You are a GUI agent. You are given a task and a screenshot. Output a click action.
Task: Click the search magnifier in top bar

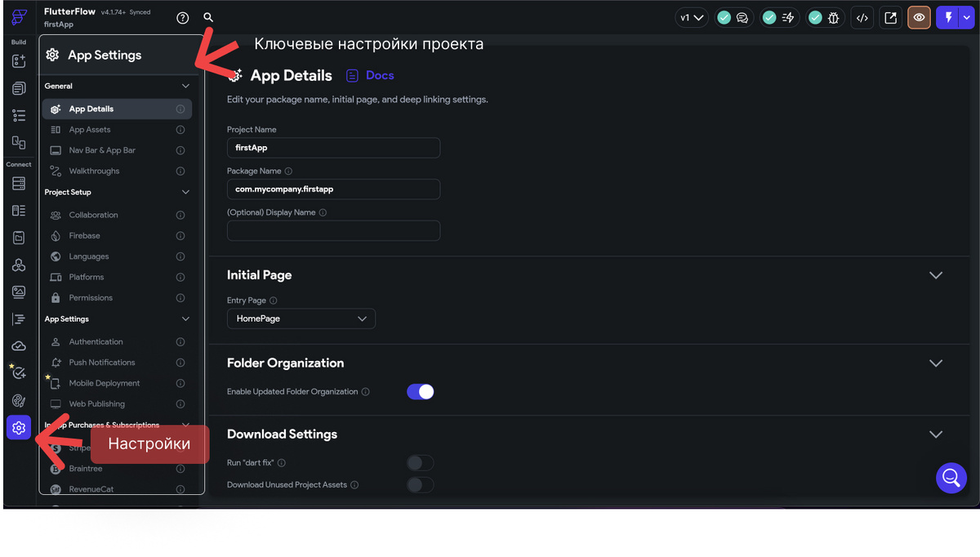click(208, 17)
